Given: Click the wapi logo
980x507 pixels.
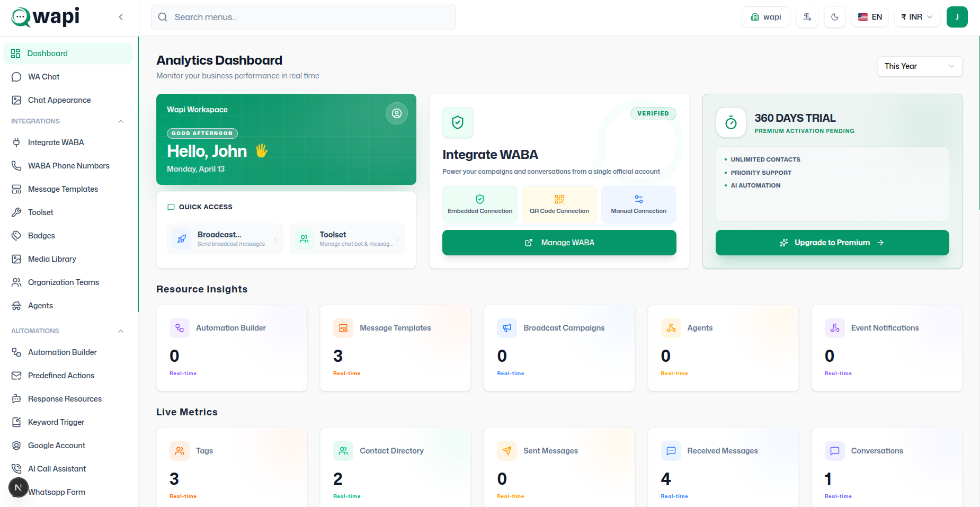Looking at the screenshot, I should pos(46,17).
